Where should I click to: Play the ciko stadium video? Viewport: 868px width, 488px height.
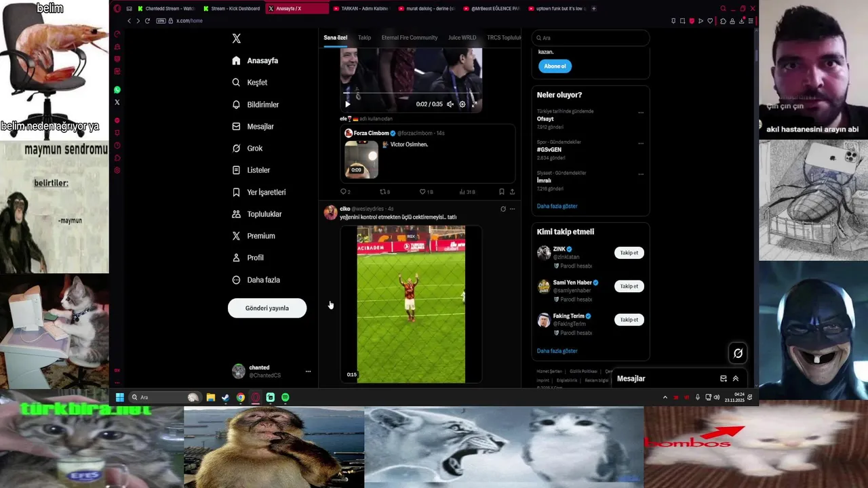pos(411,304)
